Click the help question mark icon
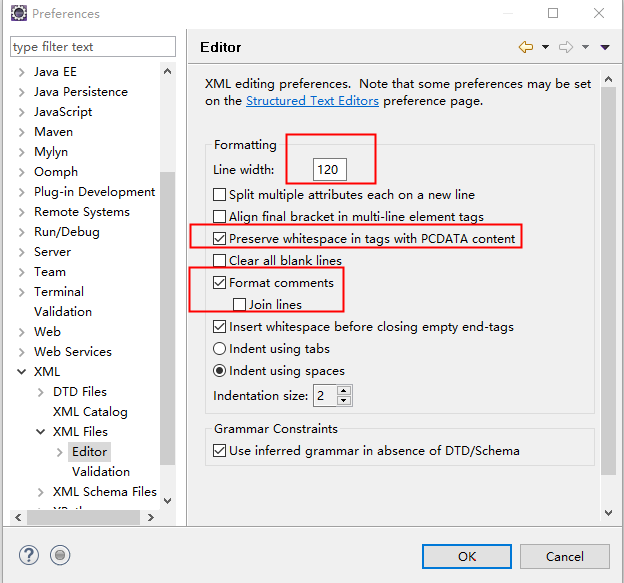 coord(30,555)
